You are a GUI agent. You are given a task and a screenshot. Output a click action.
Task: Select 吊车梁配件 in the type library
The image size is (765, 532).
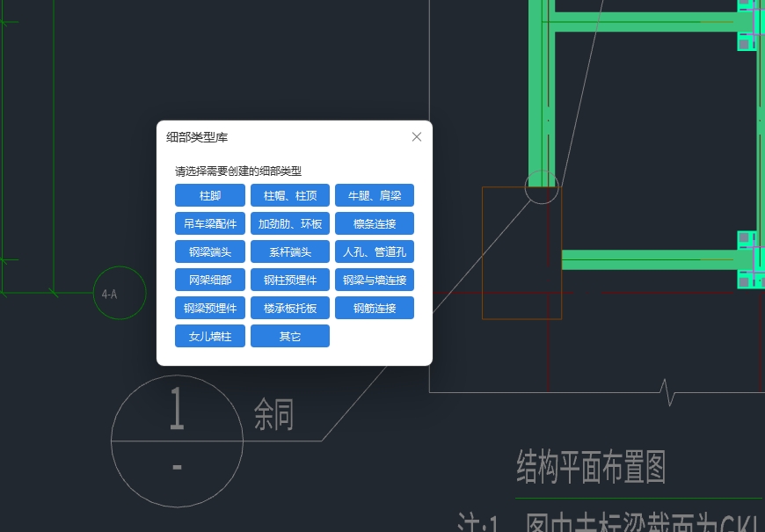coord(210,223)
